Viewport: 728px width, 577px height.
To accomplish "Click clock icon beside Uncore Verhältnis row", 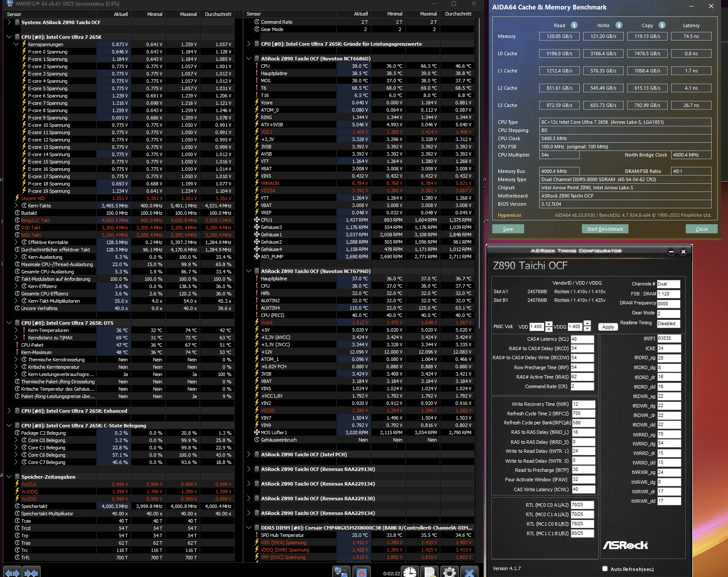I will tap(17, 308).
